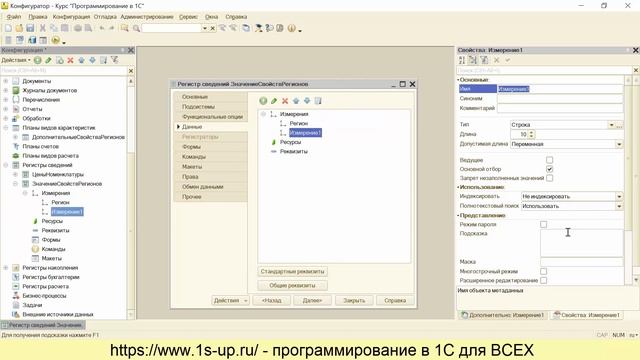This screenshot has width=640, height=360.
Task: Click the magnifier Search icon in main toolbar
Action: coord(136,28)
